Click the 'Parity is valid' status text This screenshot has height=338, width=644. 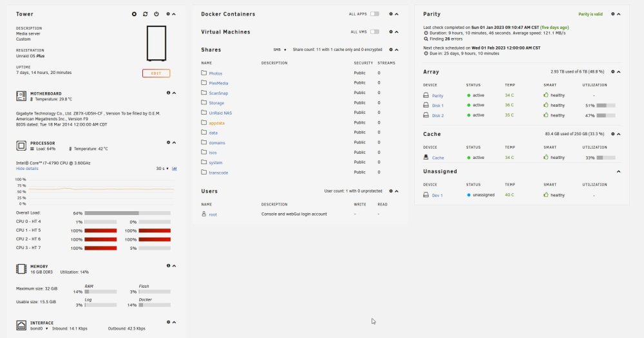[x=591, y=14]
